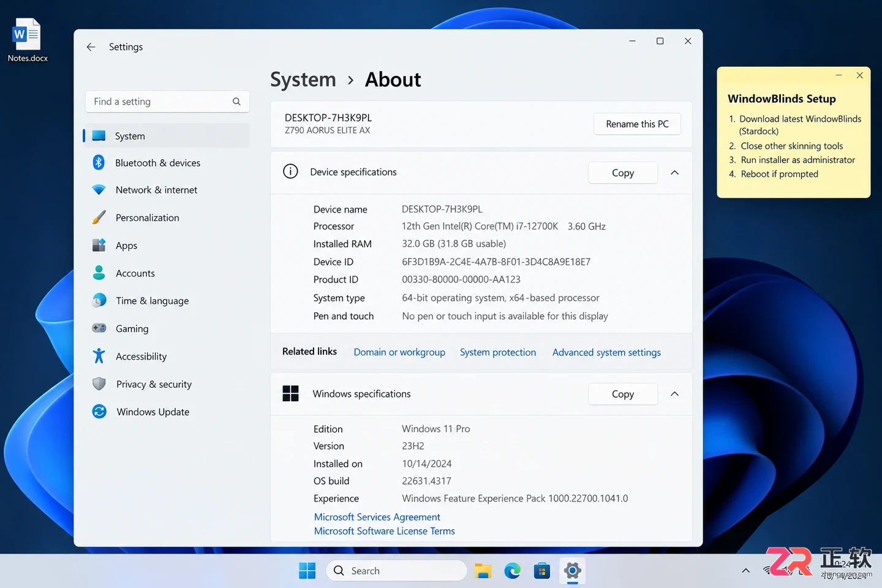
Task: Open Gaming settings
Action: click(166, 328)
